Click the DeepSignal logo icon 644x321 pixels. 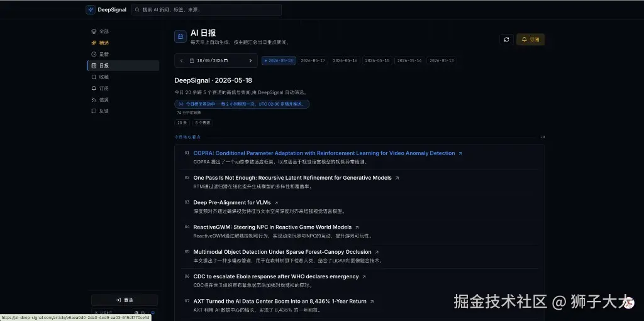(91, 10)
